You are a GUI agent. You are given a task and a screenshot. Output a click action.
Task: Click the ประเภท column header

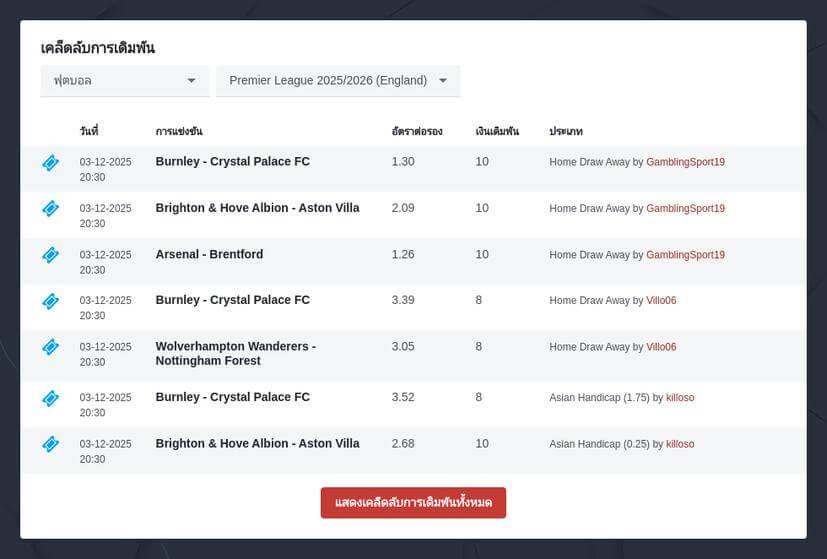566,132
